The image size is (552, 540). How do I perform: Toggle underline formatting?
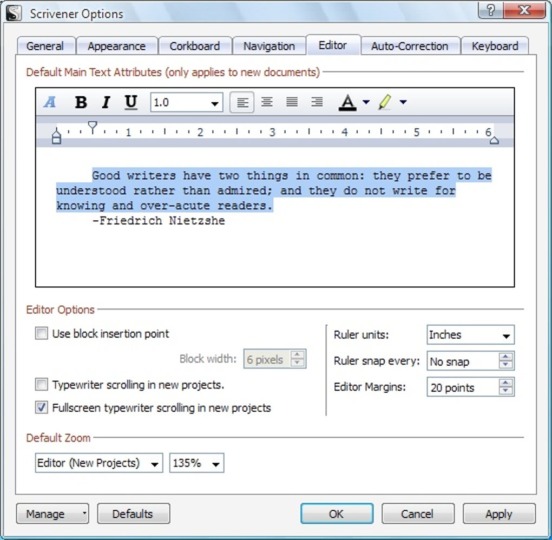[x=131, y=102]
